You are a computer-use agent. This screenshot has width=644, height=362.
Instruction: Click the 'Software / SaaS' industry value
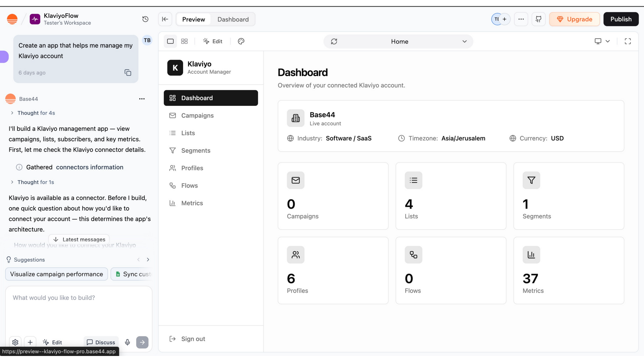[348, 138]
